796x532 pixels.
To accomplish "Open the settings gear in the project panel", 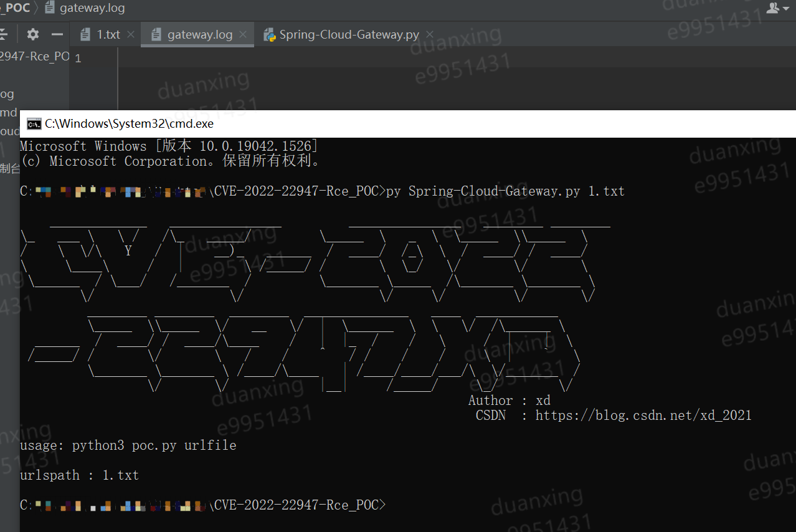I will (33, 34).
